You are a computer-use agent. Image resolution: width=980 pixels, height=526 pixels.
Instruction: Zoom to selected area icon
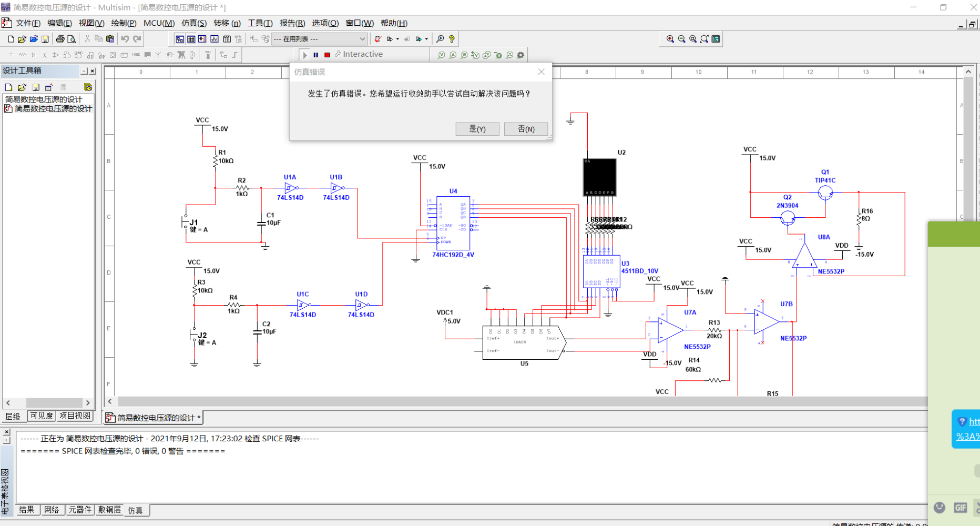pos(693,39)
